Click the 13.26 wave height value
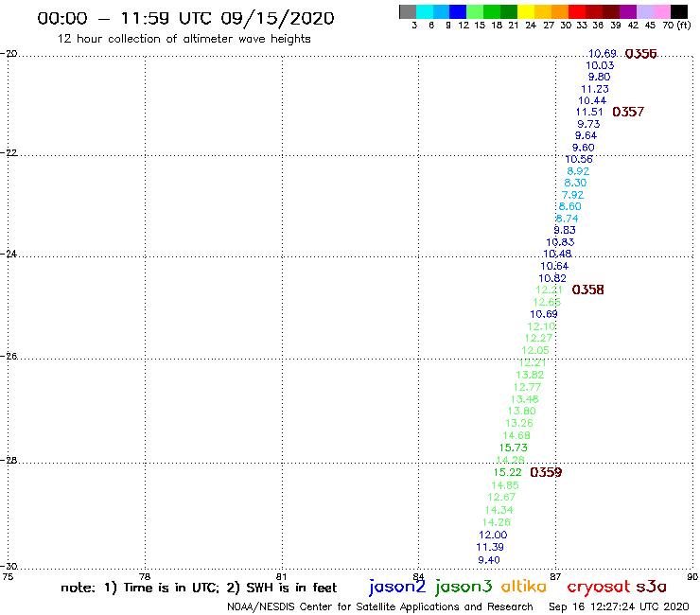 point(519,423)
